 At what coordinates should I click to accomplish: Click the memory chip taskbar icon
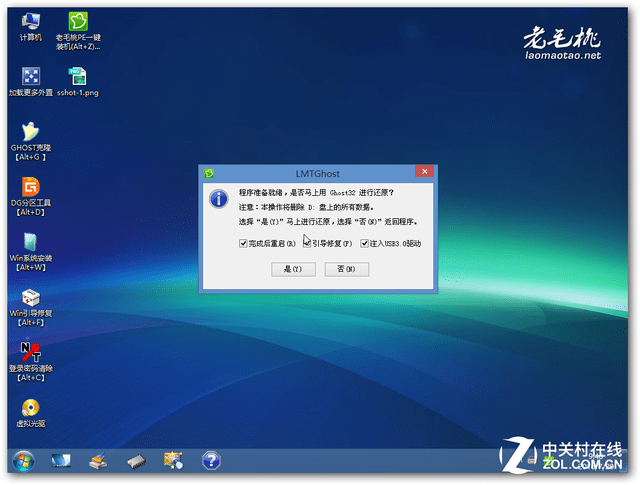(x=136, y=462)
